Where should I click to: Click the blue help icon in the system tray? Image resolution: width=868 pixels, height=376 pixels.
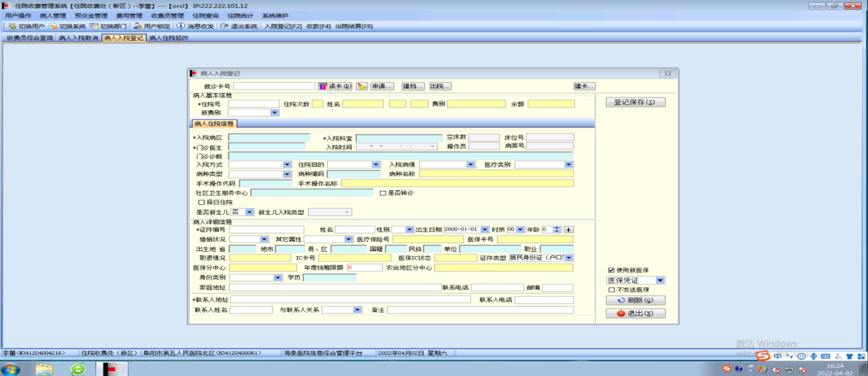(738, 368)
